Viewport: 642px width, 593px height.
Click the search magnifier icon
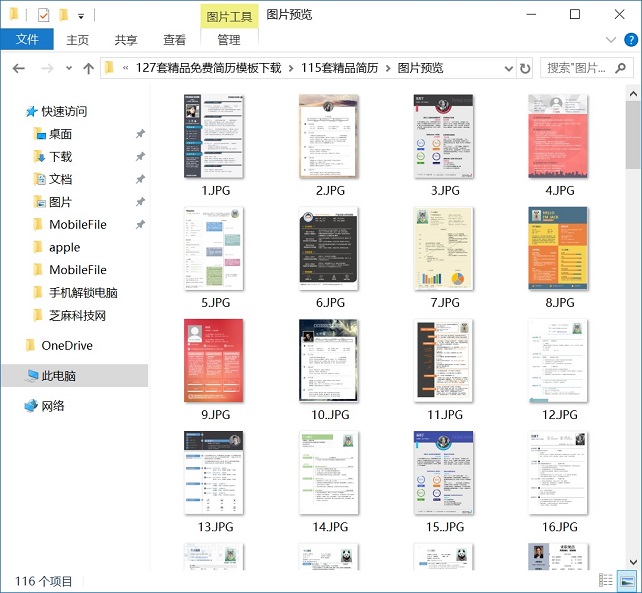click(x=621, y=68)
